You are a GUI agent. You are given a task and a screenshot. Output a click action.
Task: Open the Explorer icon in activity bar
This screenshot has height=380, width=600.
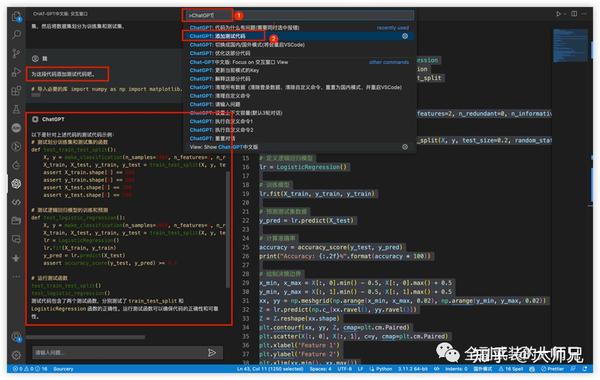tap(16, 17)
